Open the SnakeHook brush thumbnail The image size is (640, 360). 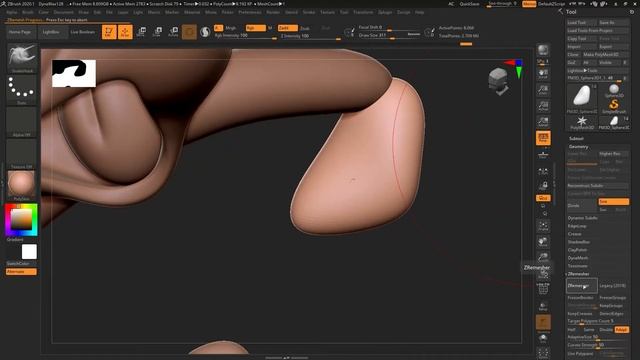point(22,58)
